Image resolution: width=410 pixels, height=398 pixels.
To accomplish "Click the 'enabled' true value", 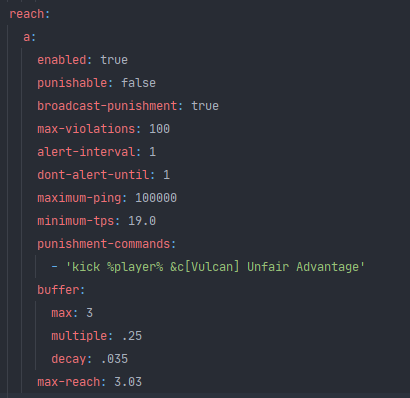I will 114,60.
